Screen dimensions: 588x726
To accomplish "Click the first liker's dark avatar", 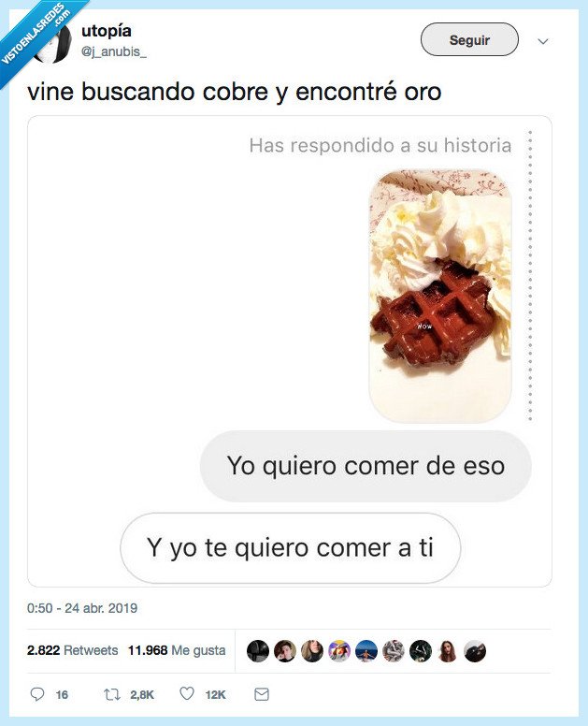I will [258, 651].
